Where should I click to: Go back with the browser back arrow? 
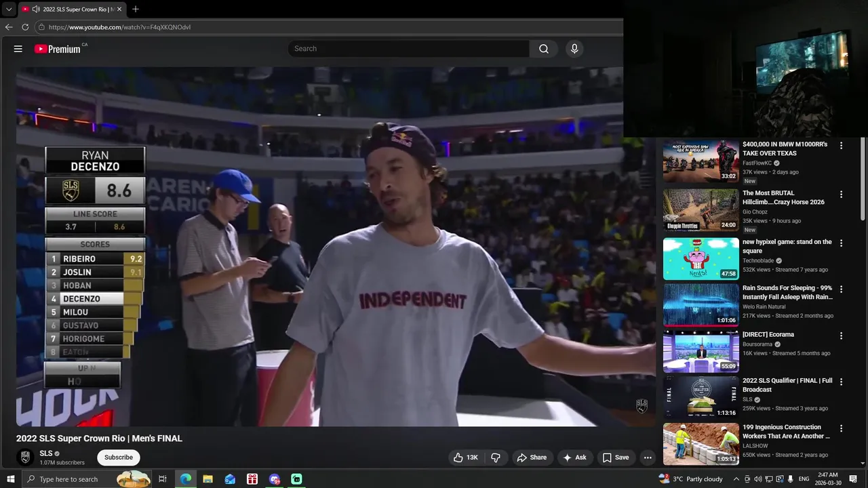(9, 27)
